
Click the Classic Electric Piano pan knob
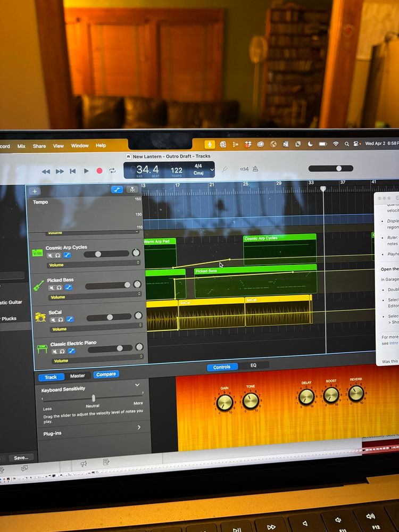coord(139,347)
